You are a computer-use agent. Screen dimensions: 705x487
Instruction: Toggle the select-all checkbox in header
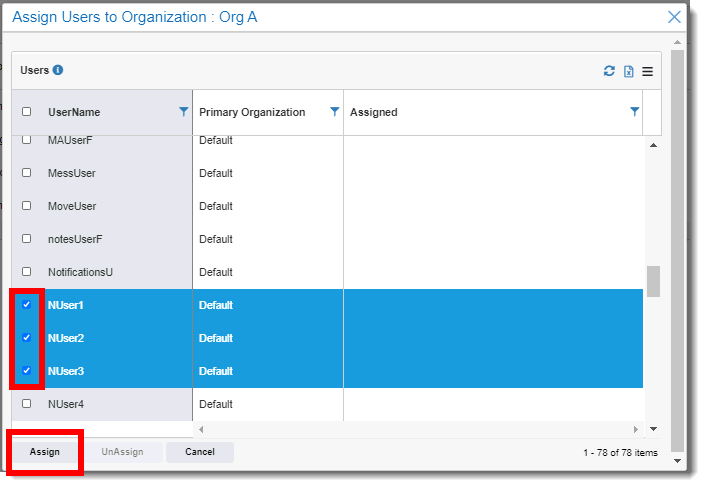pos(27,112)
